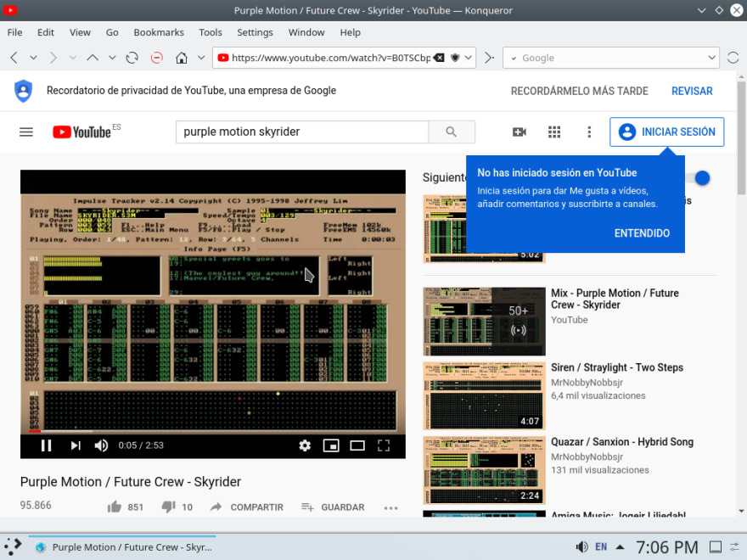Image resolution: width=747 pixels, height=560 pixels.
Task: Open the View menu
Action: point(80,32)
